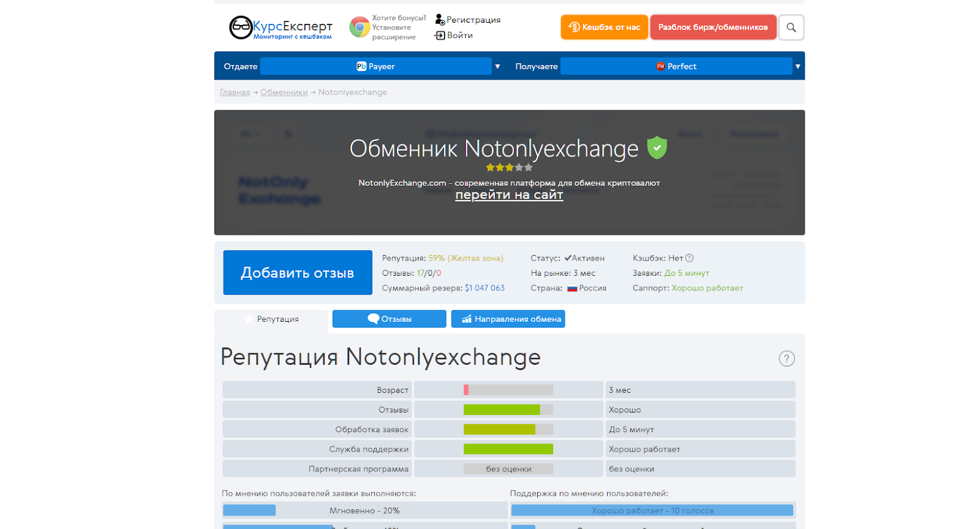The image size is (980, 529).
Task: Open the reputation help question mark icon
Action: 786,359
